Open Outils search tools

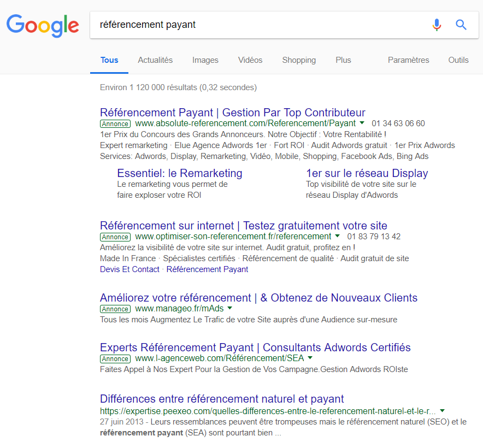click(x=458, y=60)
